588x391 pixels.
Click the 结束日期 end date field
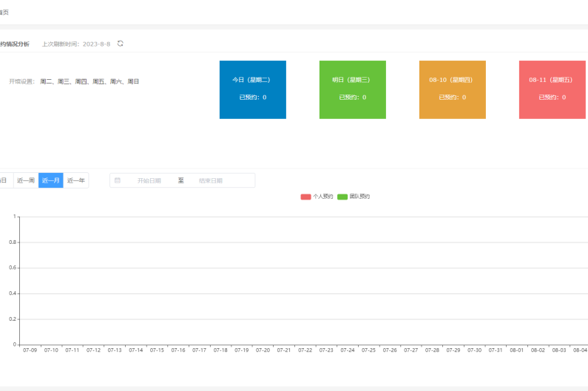click(x=211, y=180)
